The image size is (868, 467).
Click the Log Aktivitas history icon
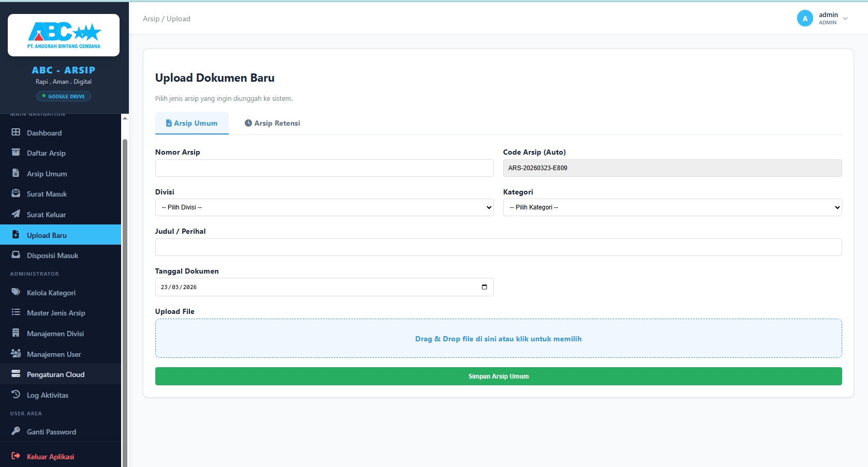16,395
